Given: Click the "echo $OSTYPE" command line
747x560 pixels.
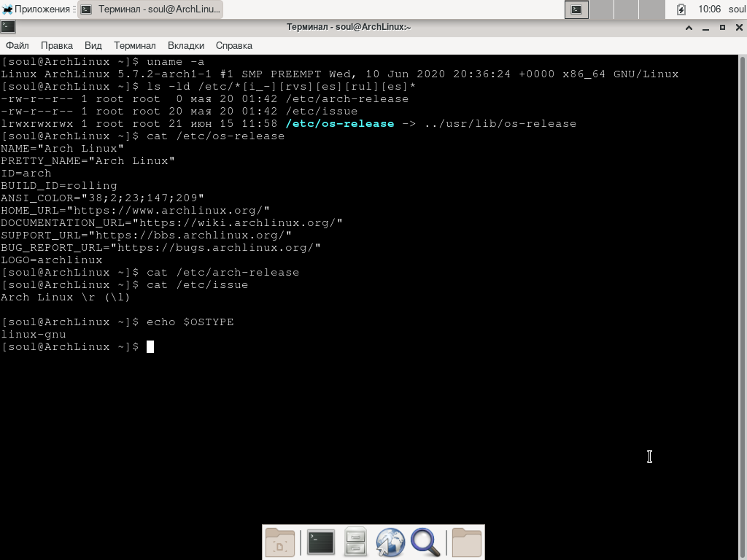Looking at the screenshot, I should coord(117,322).
